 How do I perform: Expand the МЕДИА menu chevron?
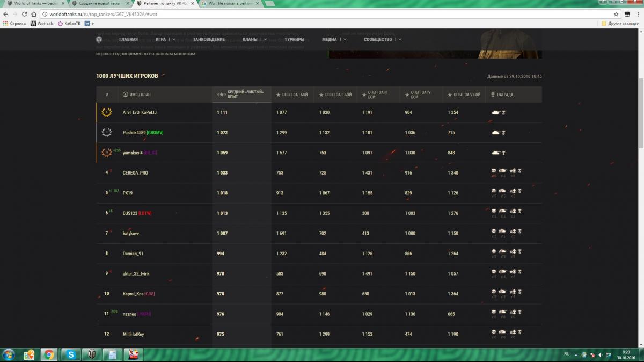pos(345,40)
